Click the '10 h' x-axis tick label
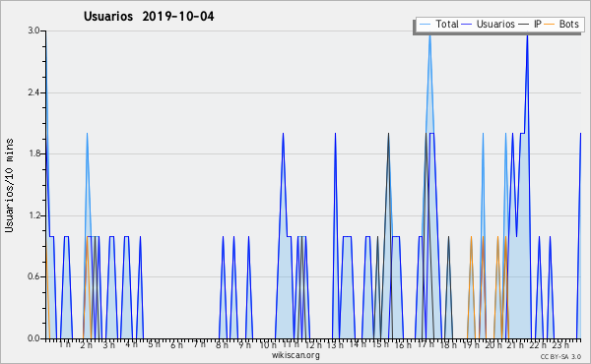The width and height of the screenshot is (591, 364). pyautogui.click(x=267, y=345)
